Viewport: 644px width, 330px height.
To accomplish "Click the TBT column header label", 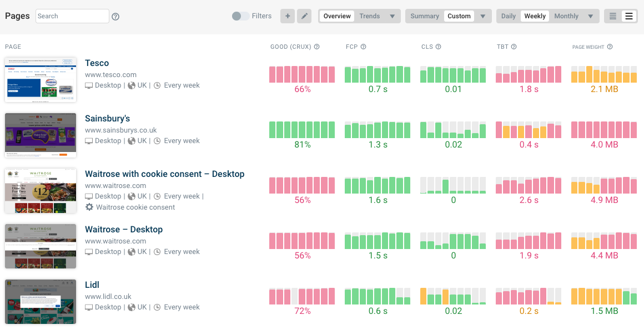I will click(503, 47).
